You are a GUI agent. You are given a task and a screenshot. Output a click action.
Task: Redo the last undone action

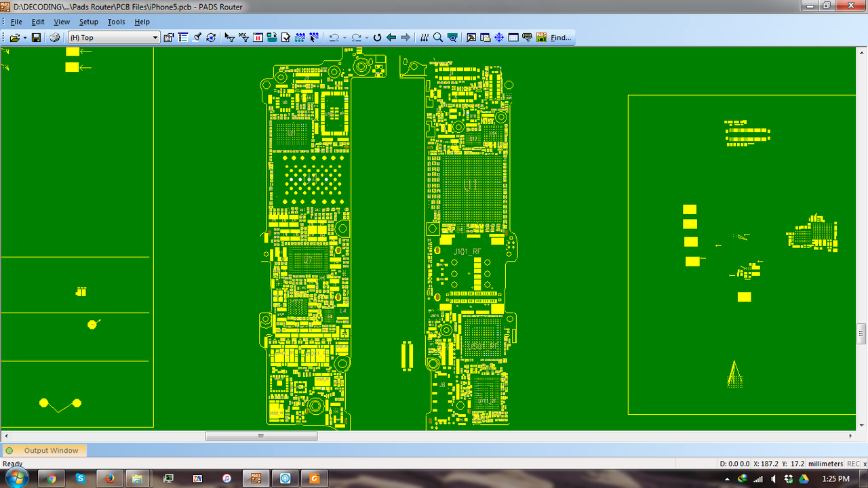pyautogui.click(x=356, y=38)
